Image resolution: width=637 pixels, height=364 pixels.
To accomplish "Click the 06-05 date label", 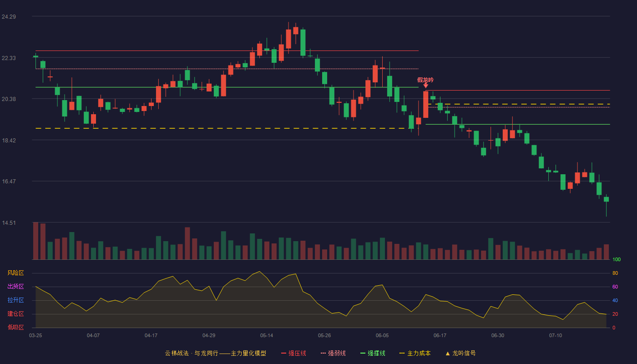I will [382, 335].
